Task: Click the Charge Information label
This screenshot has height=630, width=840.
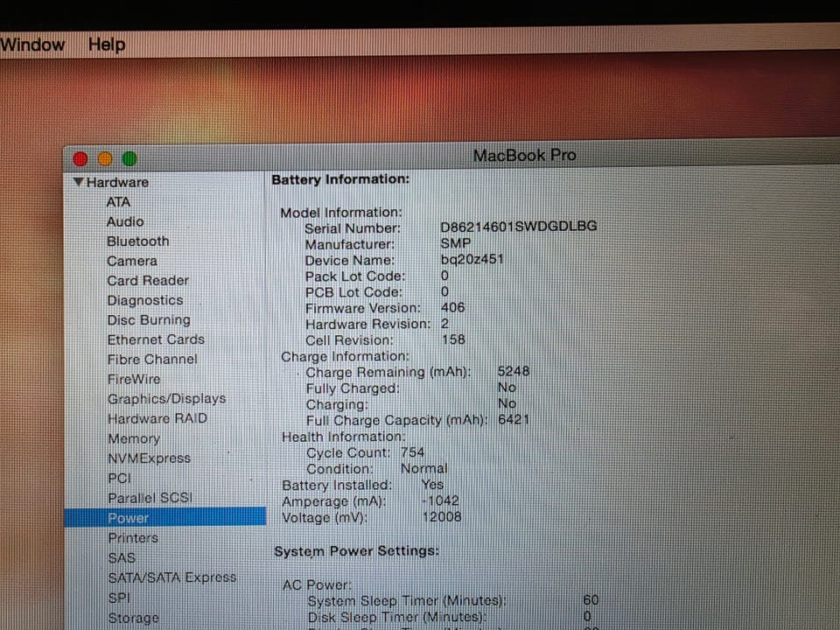Action: [x=345, y=356]
